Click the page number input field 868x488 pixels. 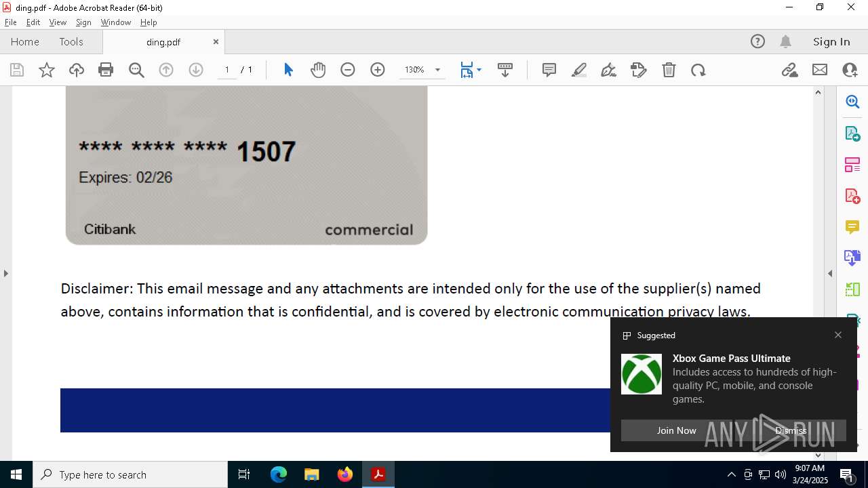[x=227, y=70]
